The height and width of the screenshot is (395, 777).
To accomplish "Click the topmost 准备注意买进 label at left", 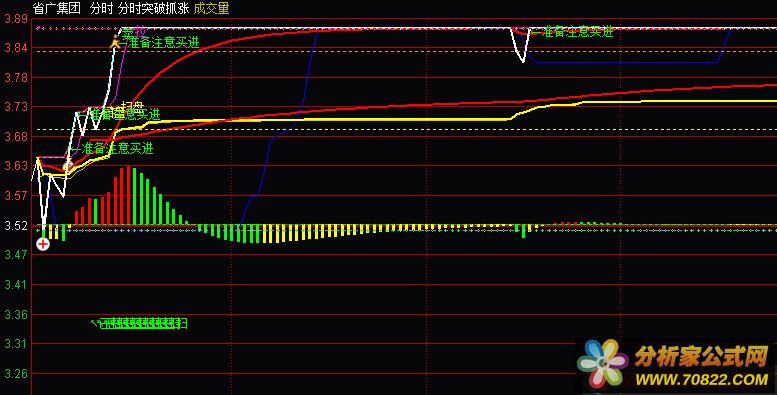I will [x=160, y=43].
